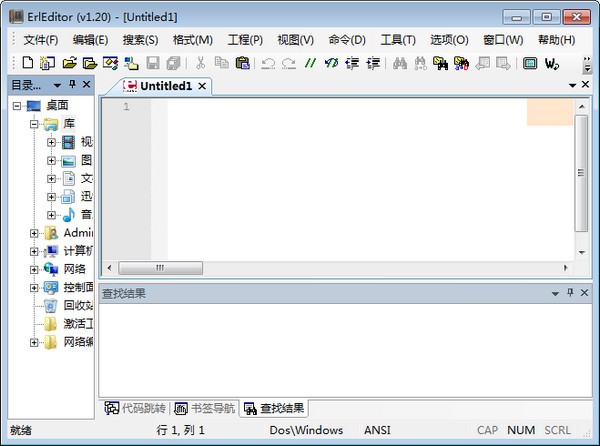Open the directory panel dropdown arrow
The width and height of the screenshot is (600, 446).
point(57,85)
